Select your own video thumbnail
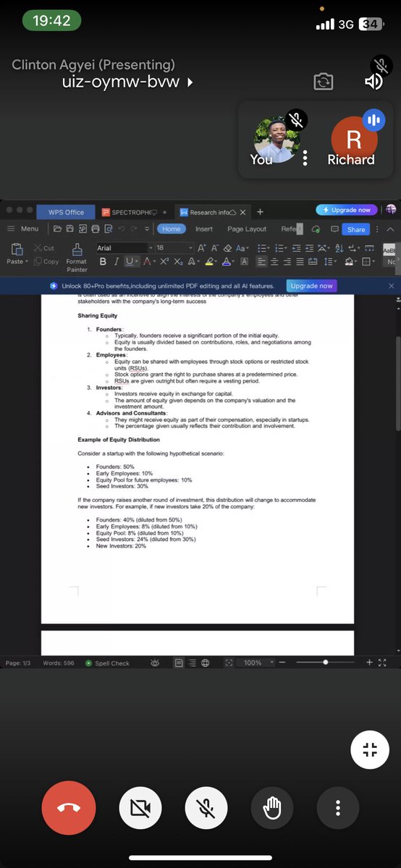Image resolution: width=401 pixels, height=868 pixels. coord(277,139)
